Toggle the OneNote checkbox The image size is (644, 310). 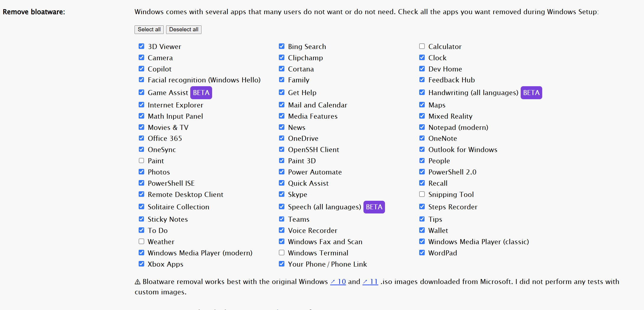pos(422,138)
